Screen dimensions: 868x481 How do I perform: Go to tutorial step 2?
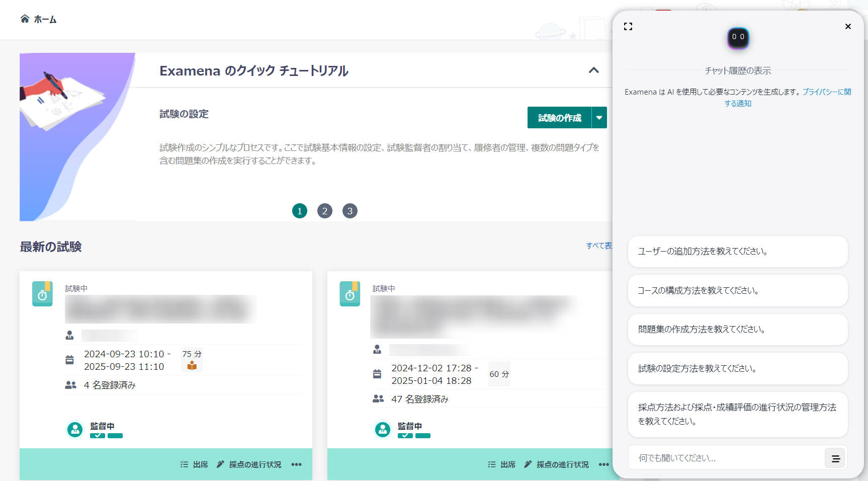(325, 211)
